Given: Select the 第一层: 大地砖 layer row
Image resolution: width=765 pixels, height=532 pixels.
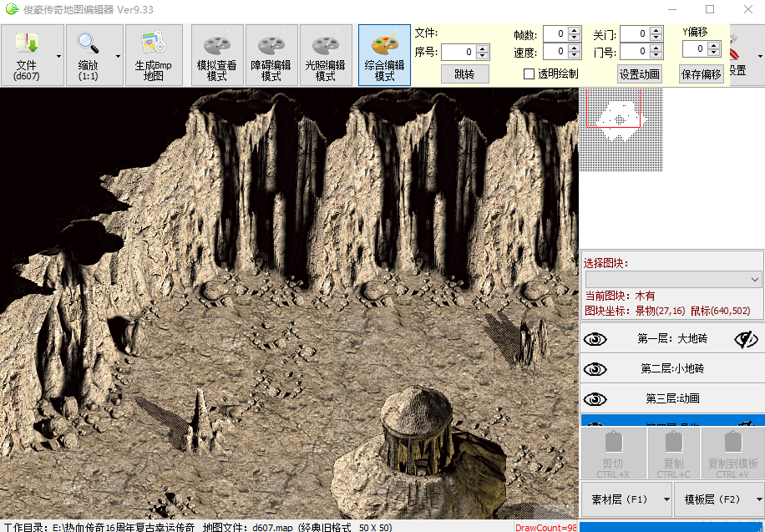Looking at the screenshot, I should coord(672,339).
